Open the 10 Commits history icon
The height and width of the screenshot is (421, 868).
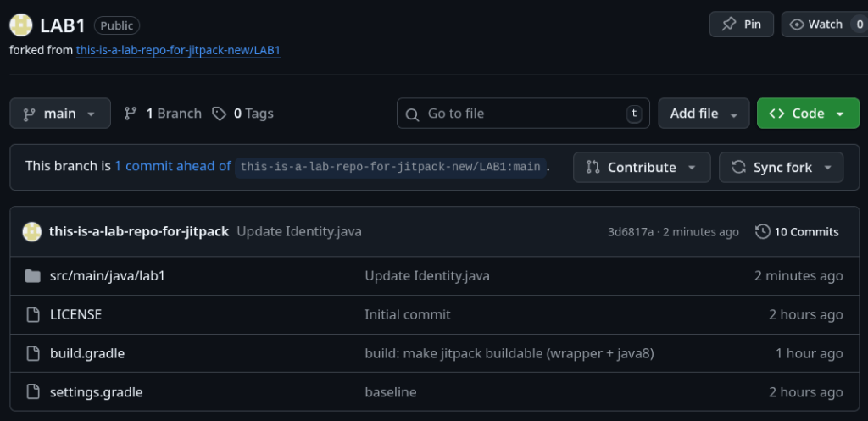(x=763, y=231)
